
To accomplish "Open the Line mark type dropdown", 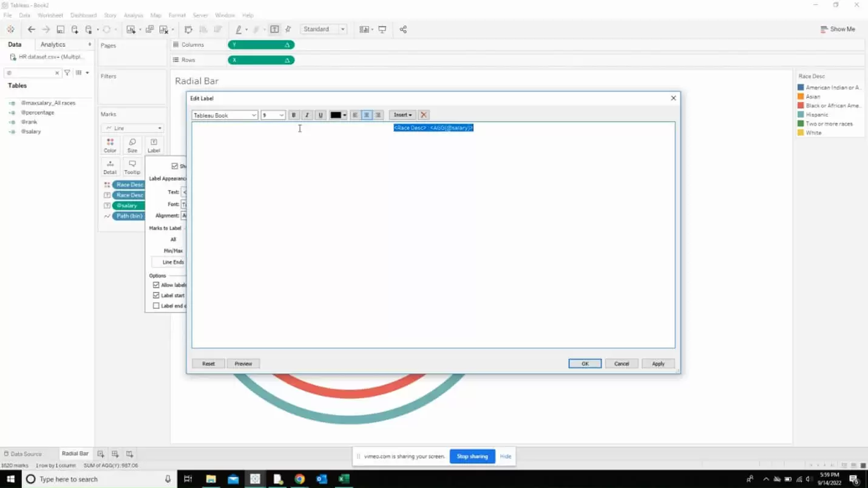I will (x=132, y=128).
